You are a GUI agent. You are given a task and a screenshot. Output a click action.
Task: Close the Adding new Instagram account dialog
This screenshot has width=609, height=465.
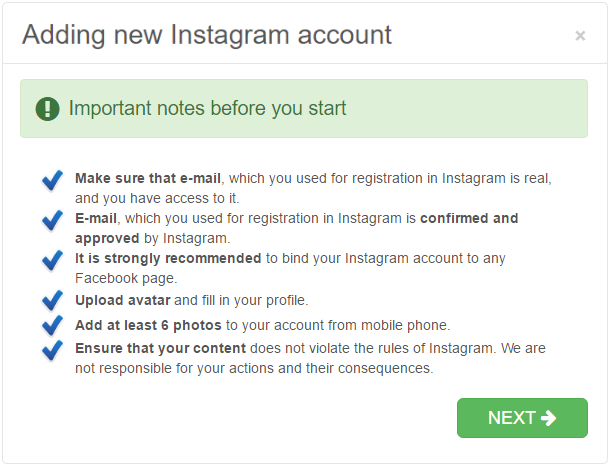click(x=580, y=36)
